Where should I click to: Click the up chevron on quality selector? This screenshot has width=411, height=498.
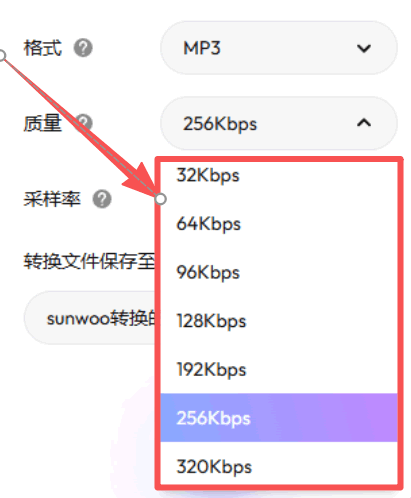pyautogui.click(x=364, y=123)
